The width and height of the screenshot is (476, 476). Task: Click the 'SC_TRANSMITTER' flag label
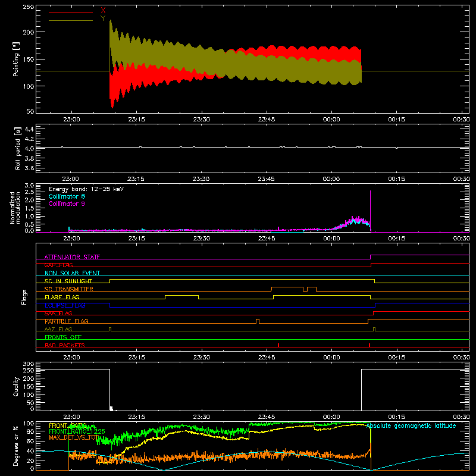pyautogui.click(x=68, y=289)
